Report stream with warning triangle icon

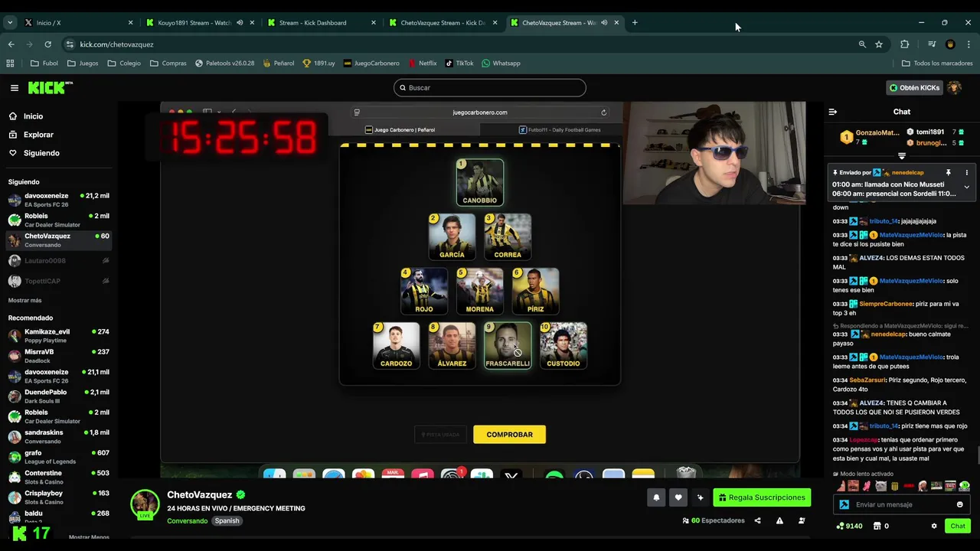pos(779,520)
